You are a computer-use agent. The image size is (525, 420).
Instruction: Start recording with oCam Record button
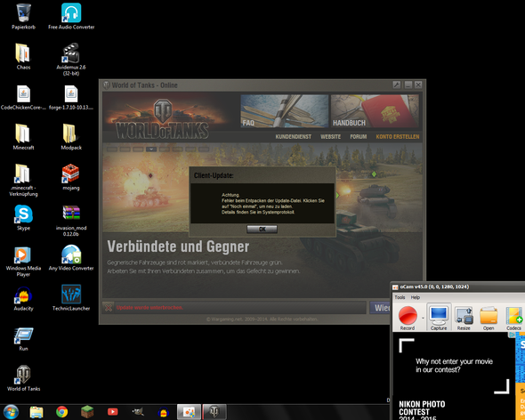(x=408, y=318)
